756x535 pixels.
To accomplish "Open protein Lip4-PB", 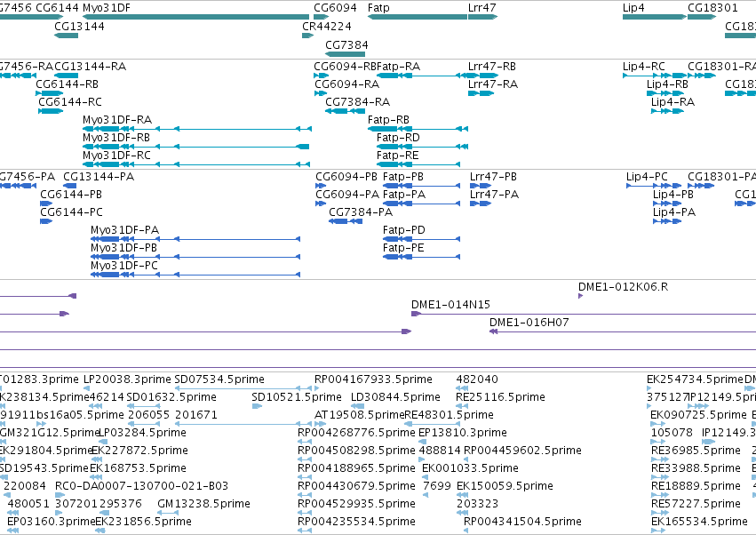I will (673, 195).
